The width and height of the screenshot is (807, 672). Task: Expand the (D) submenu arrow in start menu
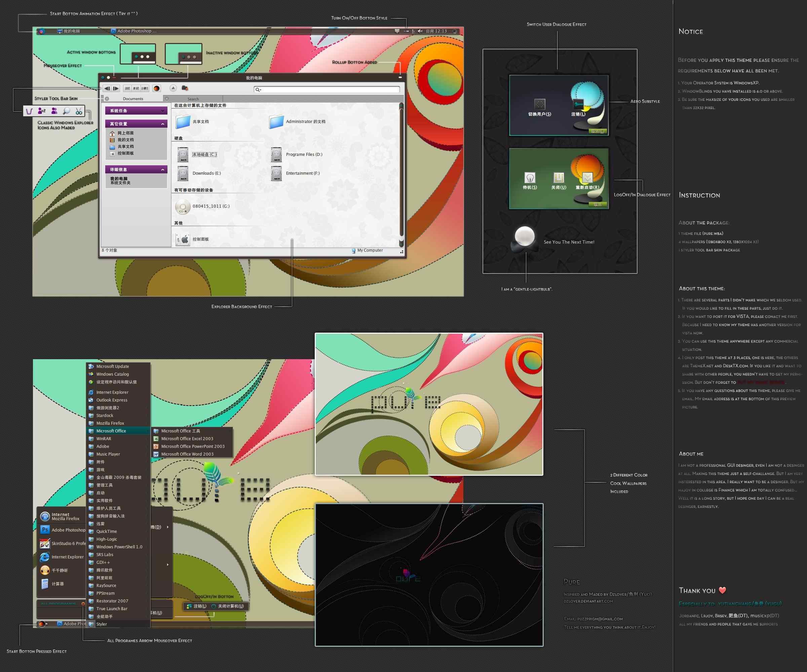point(167,527)
